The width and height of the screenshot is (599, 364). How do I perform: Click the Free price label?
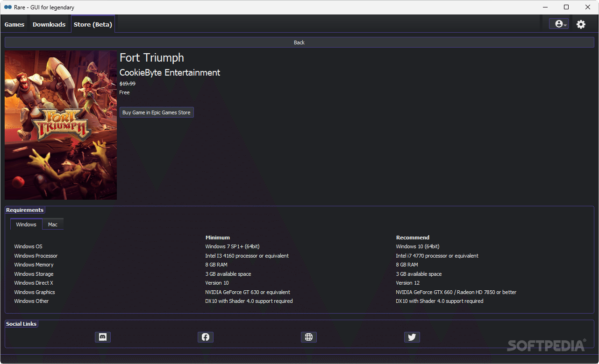(125, 92)
